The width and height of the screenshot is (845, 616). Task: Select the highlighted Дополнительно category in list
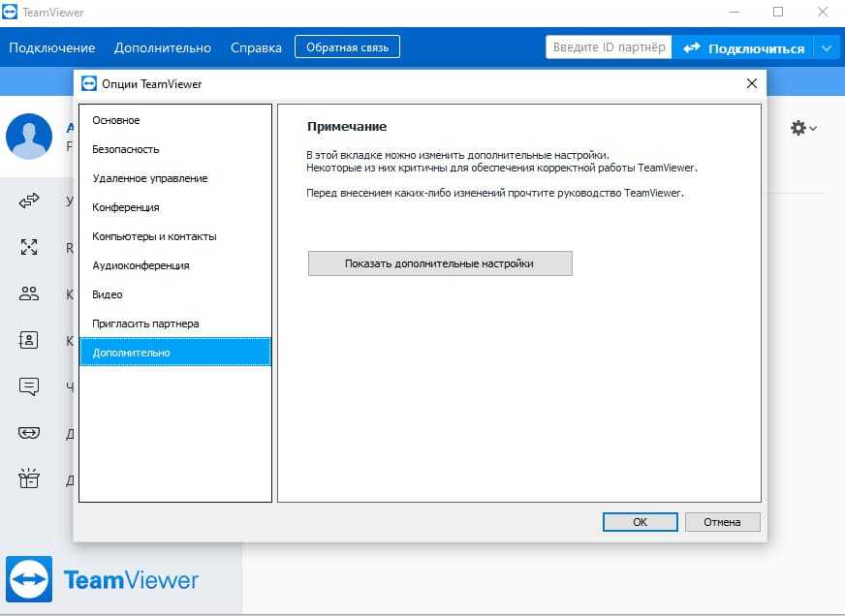tap(175, 353)
